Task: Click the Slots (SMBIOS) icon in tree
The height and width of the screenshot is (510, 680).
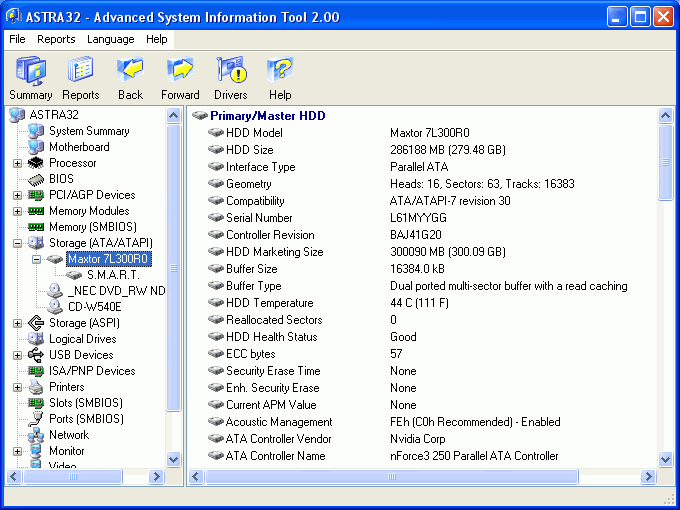Action: click(x=36, y=403)
